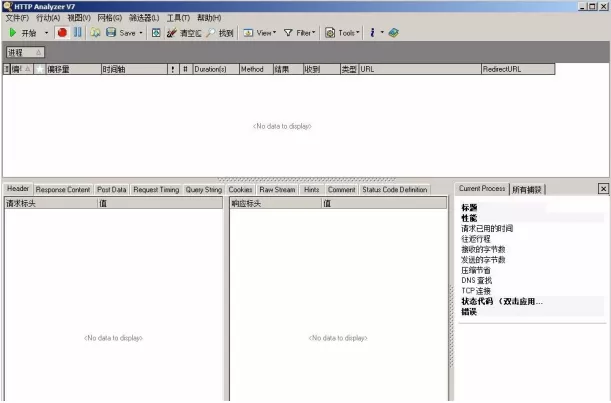This screenshot has height=403, width=611.
Task: Open the 筛选器(L) menu
Action: tap(144, 18)
